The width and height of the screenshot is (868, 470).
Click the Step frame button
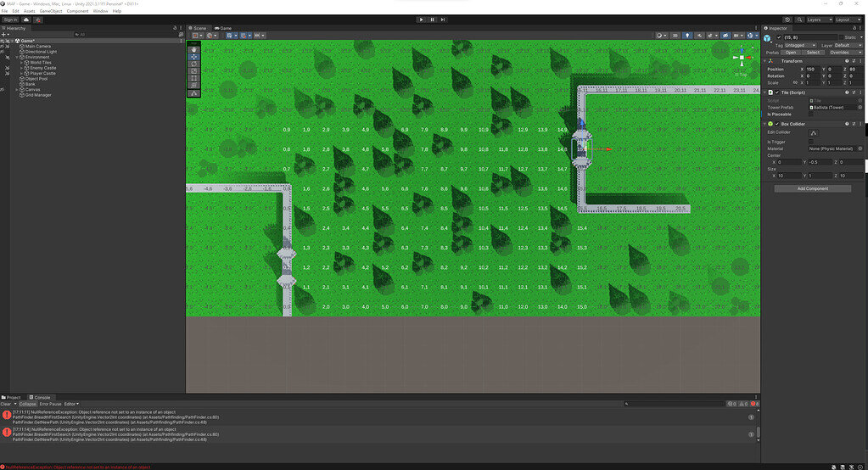coord(443,20)
